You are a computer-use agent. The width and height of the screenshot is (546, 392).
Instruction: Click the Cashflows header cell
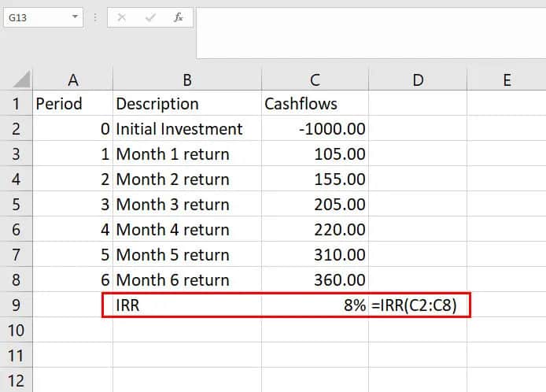pos(315,103)
